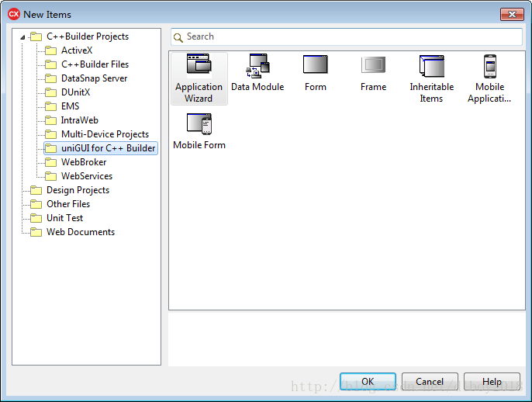Click the Data Module label text
Viewport: 532px width, 402px height.
click(257, 87)
